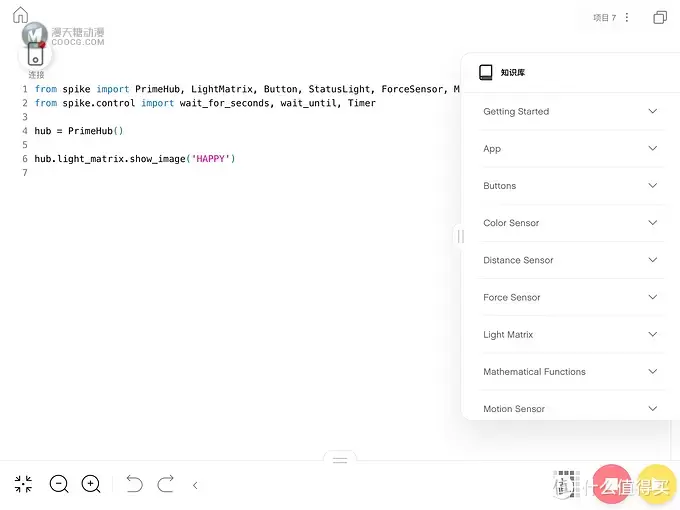Expand the Buttons section
The width and height of the screenshot is (680, 510).
click(x=571, y=186)
